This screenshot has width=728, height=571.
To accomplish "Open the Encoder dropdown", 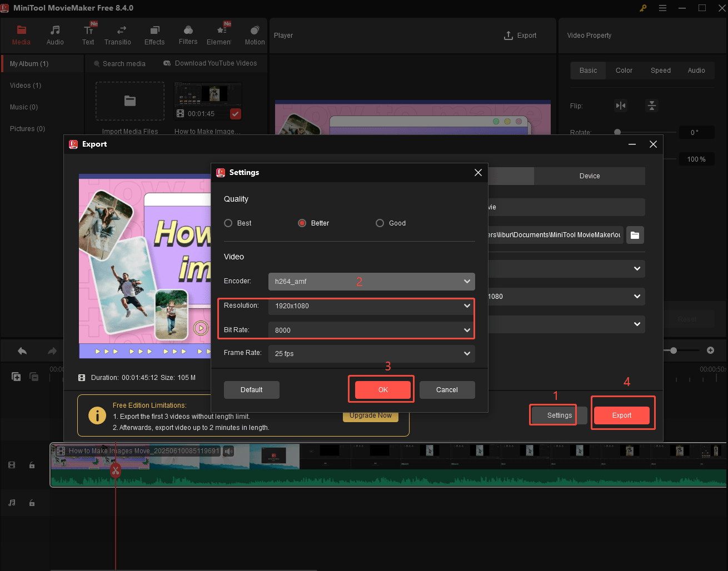I will (x=371, y=282).
